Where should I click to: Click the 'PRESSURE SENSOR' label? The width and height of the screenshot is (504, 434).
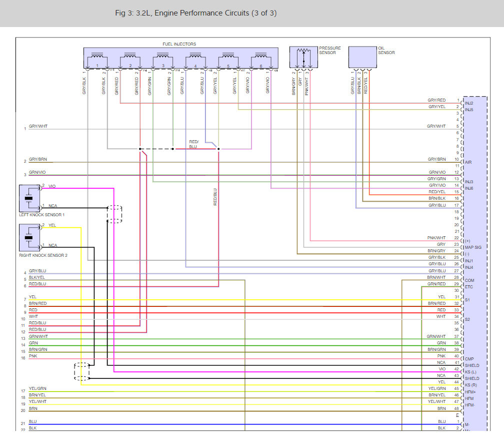point(330,50)
